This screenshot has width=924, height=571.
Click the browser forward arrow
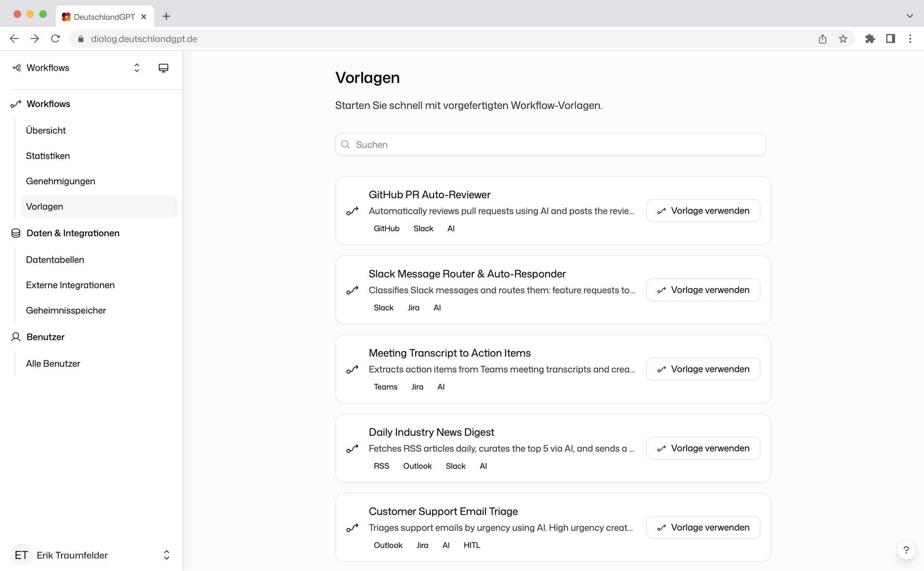point(35,38)
